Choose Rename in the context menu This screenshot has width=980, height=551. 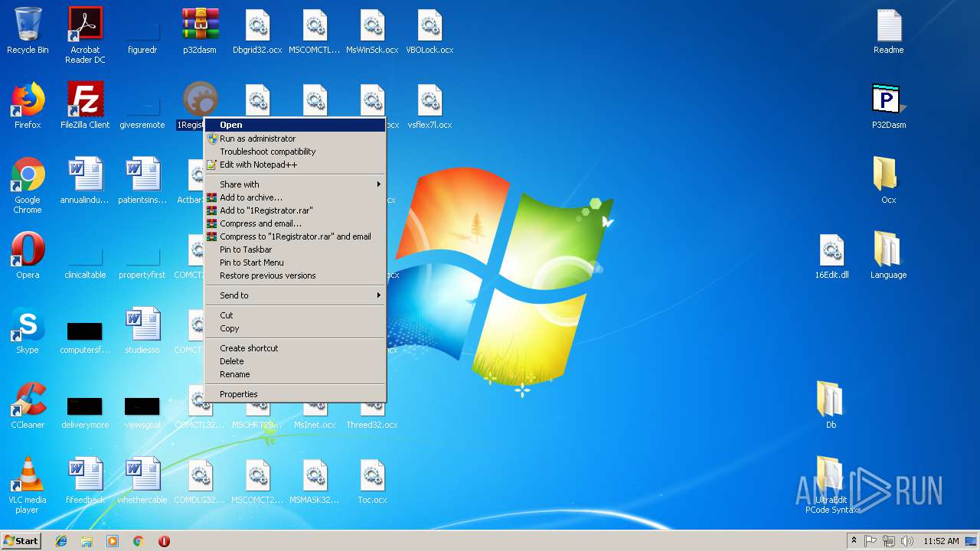click(x=296, y=374)
